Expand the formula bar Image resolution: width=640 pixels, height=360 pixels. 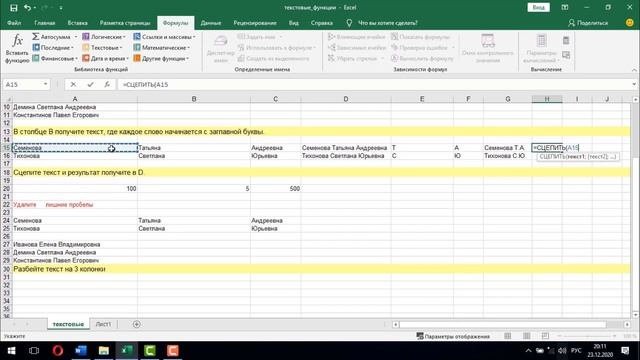pyautogui.click(x=634, y=84)
